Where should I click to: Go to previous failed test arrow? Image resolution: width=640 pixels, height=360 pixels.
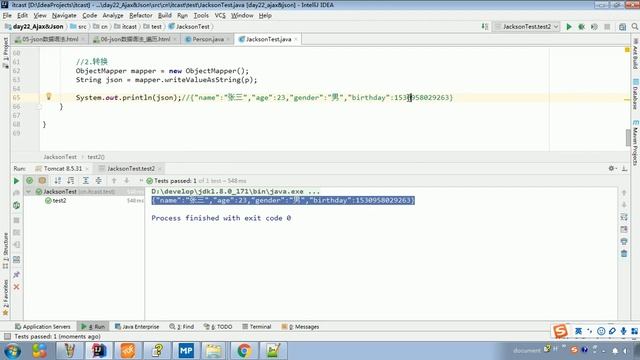coord(114,180)
